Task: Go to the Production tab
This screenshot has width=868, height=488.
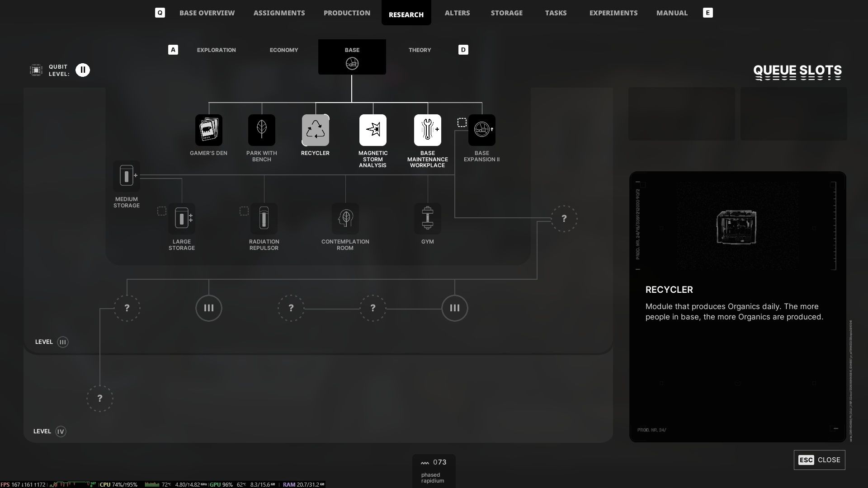Action: tap(347, 13)
